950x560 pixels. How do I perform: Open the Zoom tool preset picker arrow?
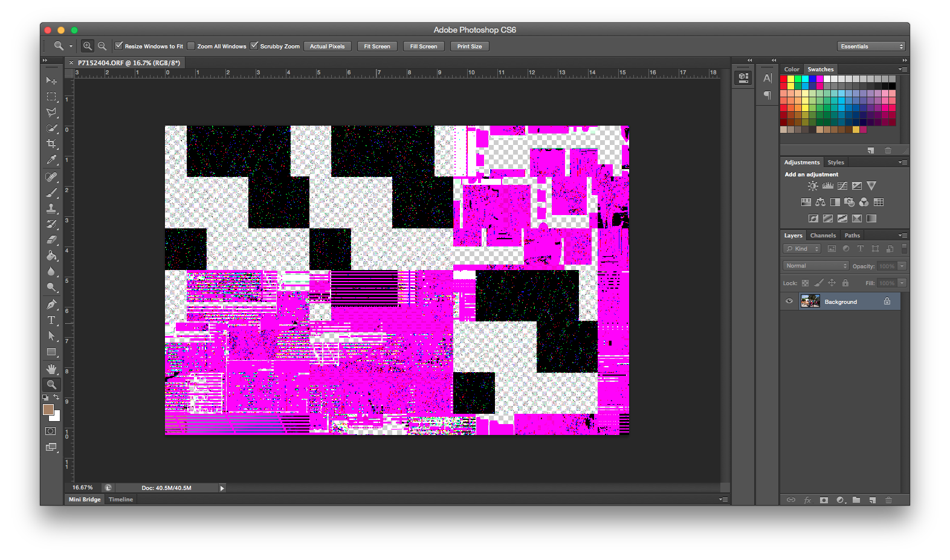coord(71,46)
